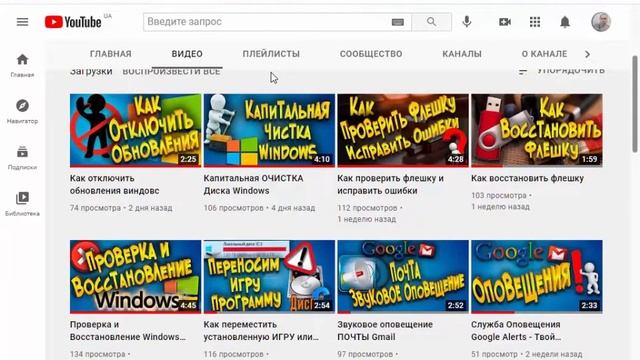The height and width of the screenshot is (360, 640).
Task: Click the 2:25 duration badge
Action: point(188,159)
